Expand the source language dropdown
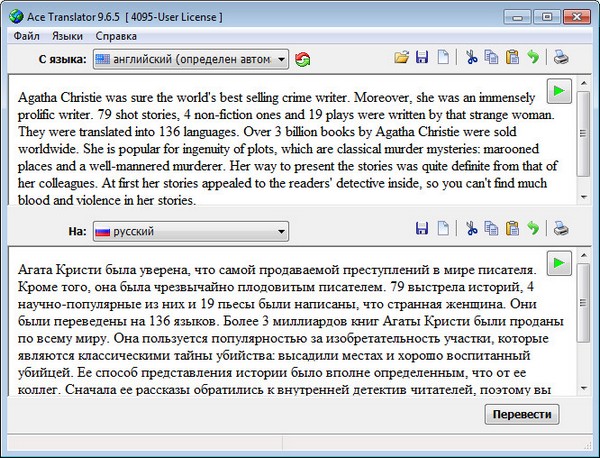Screen dimensions: 600x458 (x=281, y=60)
